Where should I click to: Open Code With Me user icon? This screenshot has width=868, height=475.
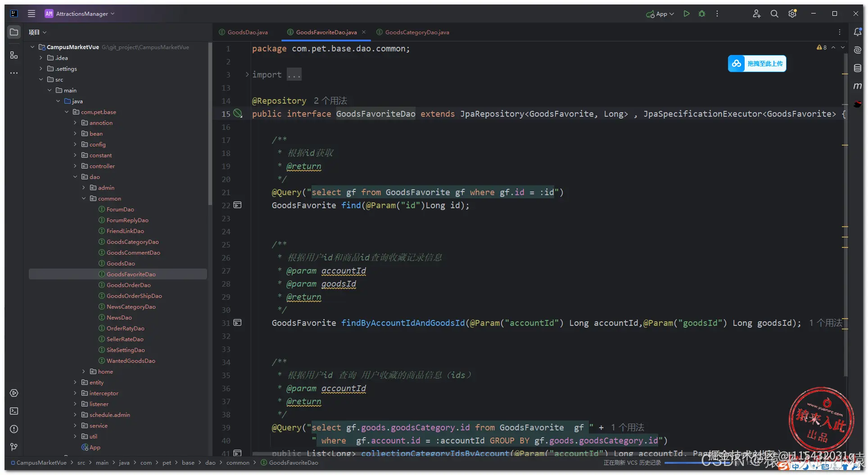[756, 14]
